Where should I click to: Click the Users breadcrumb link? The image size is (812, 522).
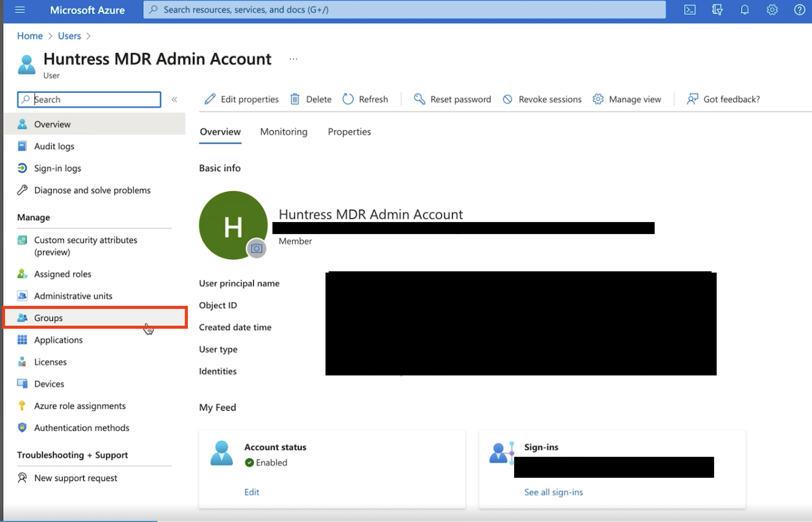[x=69, y=36]
